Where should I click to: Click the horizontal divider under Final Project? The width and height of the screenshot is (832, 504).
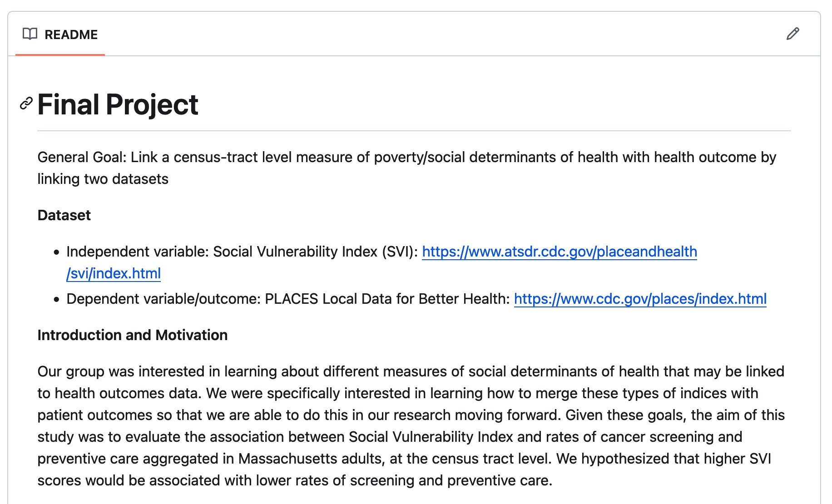(x=414, y=131)
